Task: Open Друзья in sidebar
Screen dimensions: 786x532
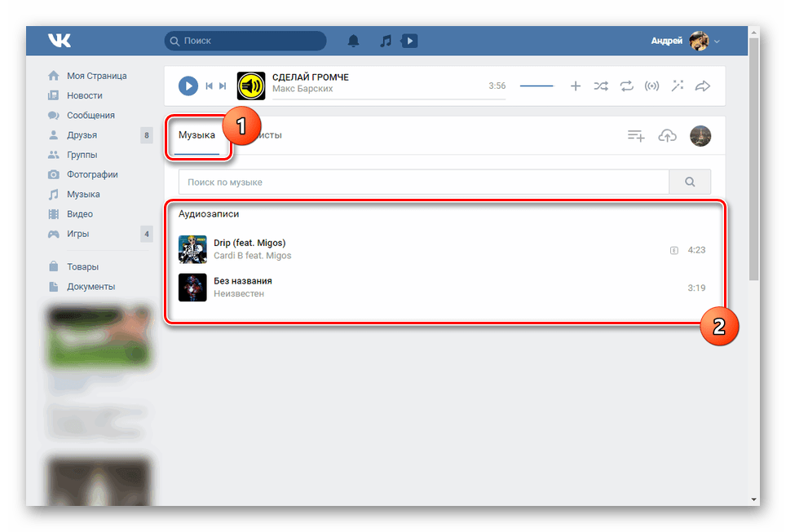Action: pos(82,134)
